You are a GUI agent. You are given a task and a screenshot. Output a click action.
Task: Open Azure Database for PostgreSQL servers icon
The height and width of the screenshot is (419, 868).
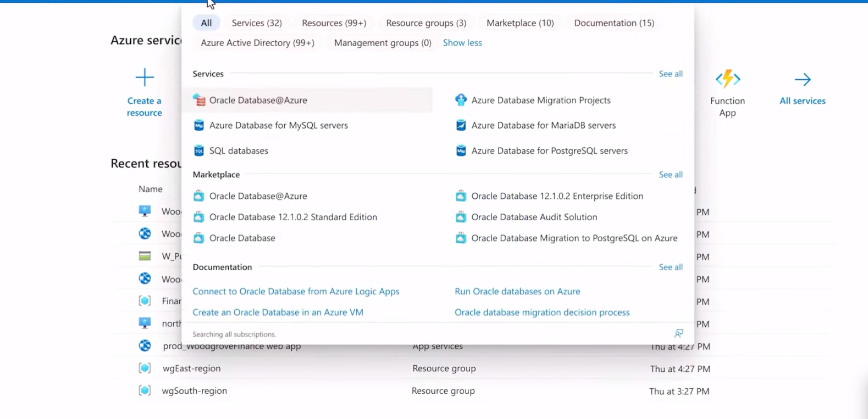pyautogui.click(x=461, y=150)
